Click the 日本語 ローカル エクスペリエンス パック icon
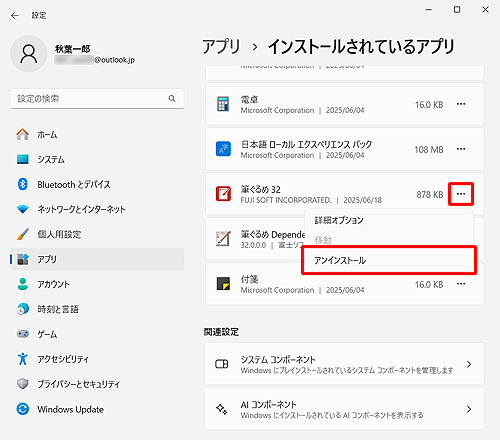500x440 pixels. tap(223, 149)
